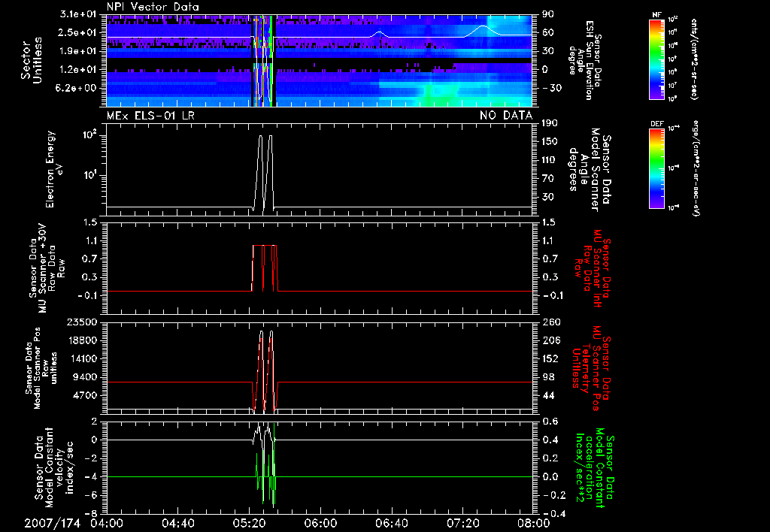Click the Model Scanner Angle degrees label
Image resolution: width=770 pixels, height=532 pixels.
(590, 169)
